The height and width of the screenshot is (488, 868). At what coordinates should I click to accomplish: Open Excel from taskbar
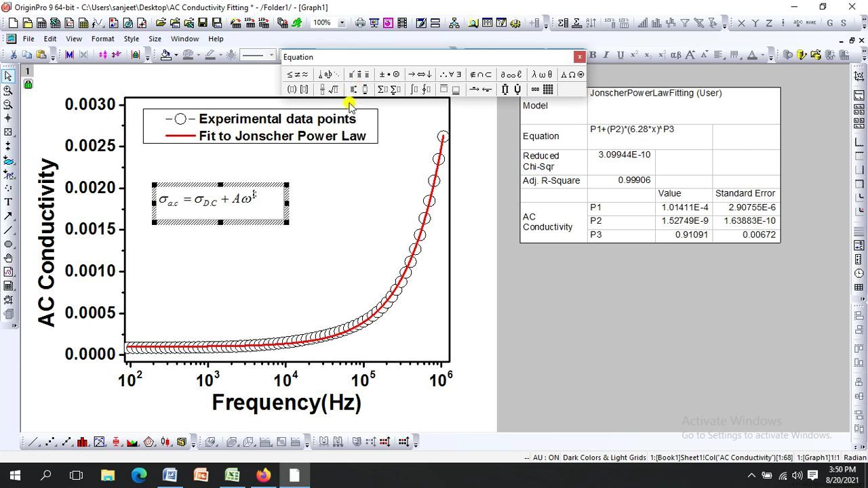coord(232,475)
